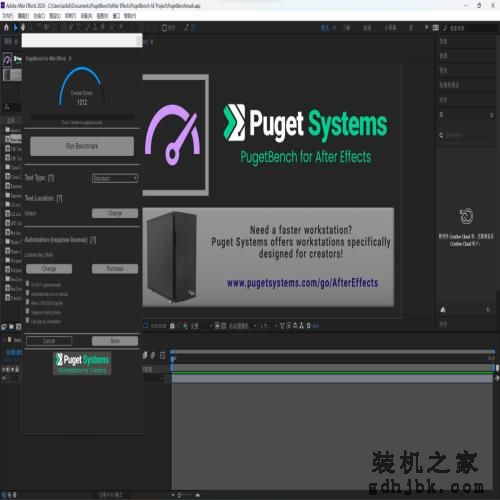Click the new composition icon in Project panel

tap(18, 327)
